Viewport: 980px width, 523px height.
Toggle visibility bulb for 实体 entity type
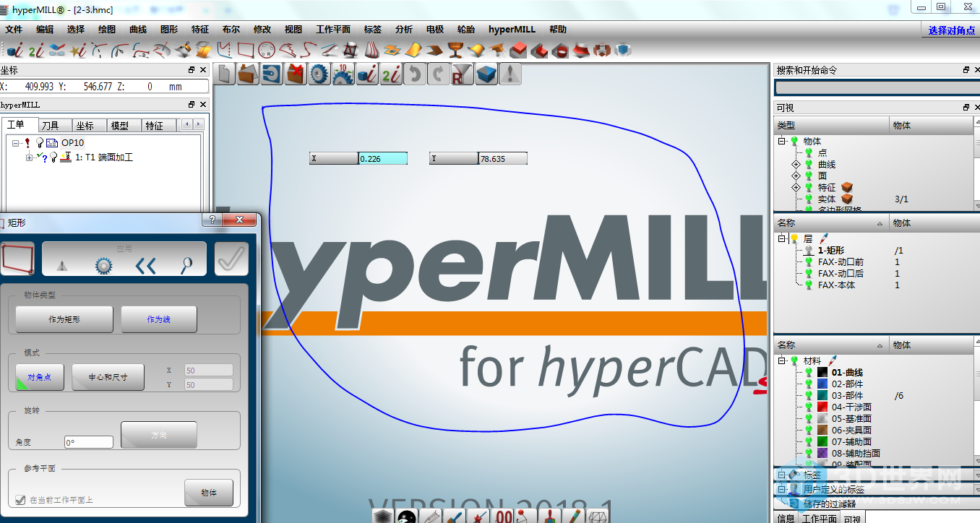(809, 199)
